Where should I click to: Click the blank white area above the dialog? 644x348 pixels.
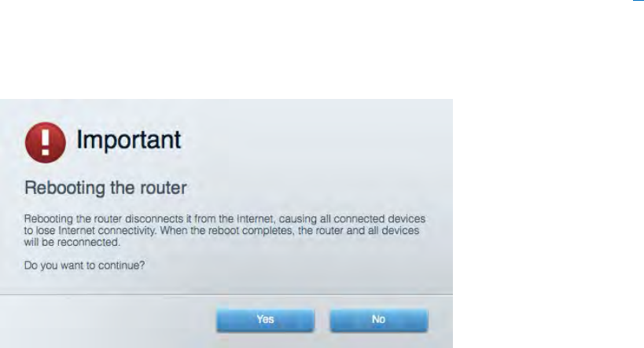(x=288, y=49)
